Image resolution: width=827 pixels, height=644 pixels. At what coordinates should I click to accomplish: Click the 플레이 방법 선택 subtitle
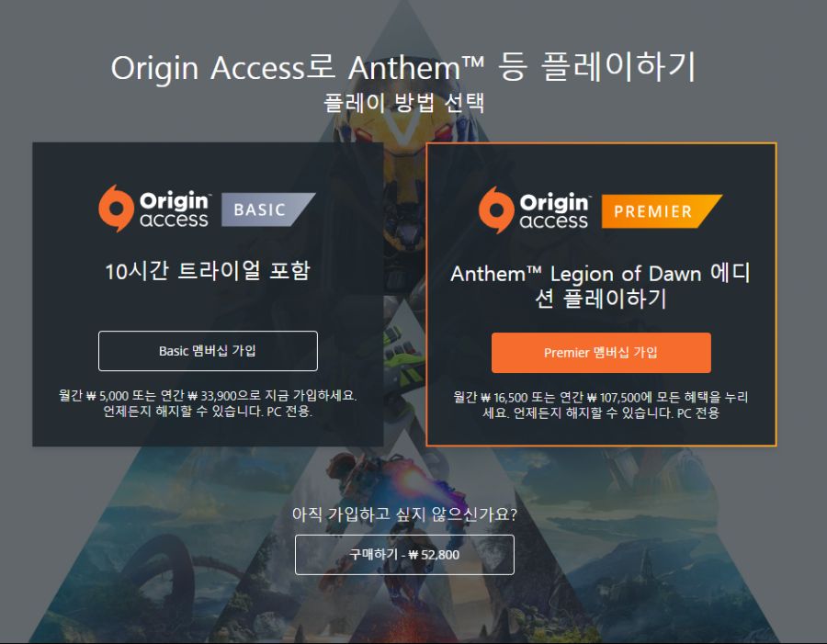(403, 102)
